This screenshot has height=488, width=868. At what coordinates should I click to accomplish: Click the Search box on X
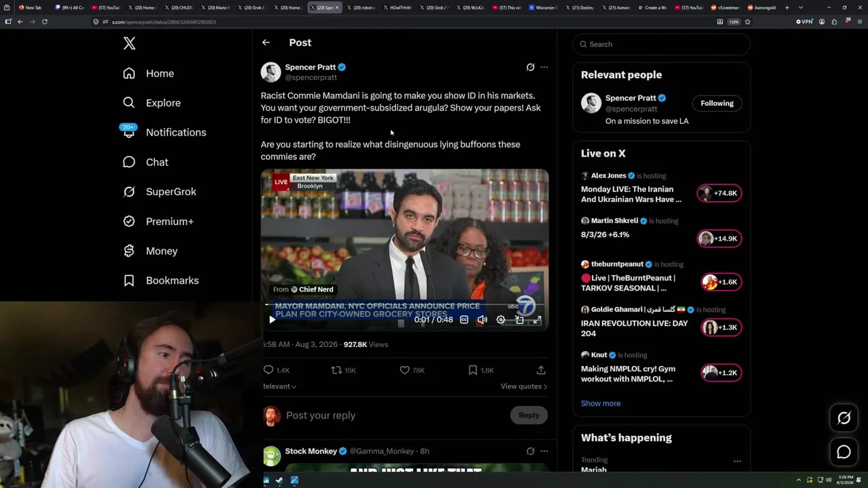[662, 44]
